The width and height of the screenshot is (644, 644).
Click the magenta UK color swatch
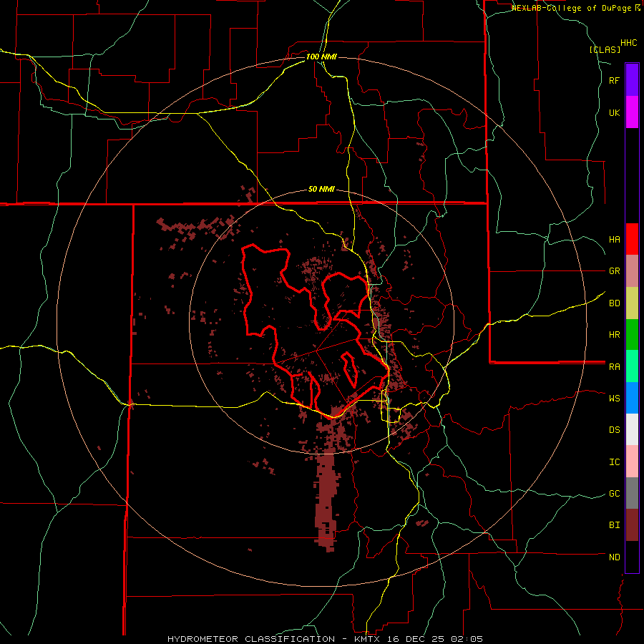tap(632, 112)
